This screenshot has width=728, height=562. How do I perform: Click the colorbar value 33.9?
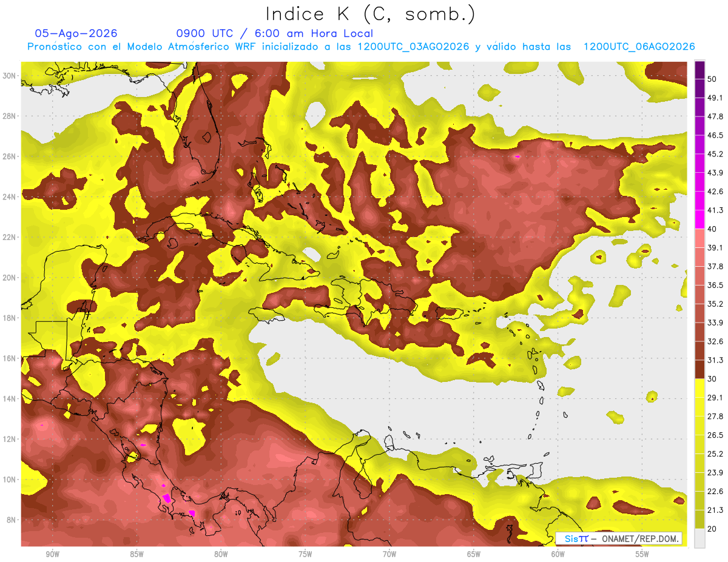(x=716, y=323)
